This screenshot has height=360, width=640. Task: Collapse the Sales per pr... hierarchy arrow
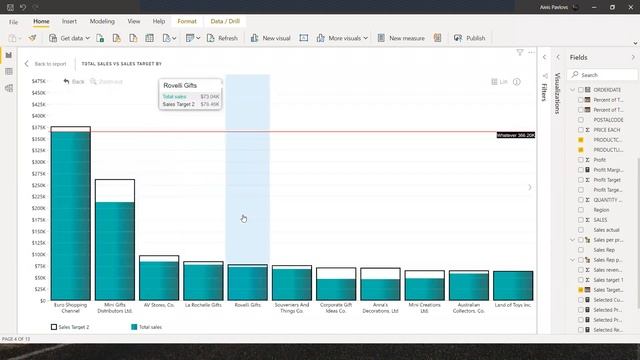tap(573, 240)
